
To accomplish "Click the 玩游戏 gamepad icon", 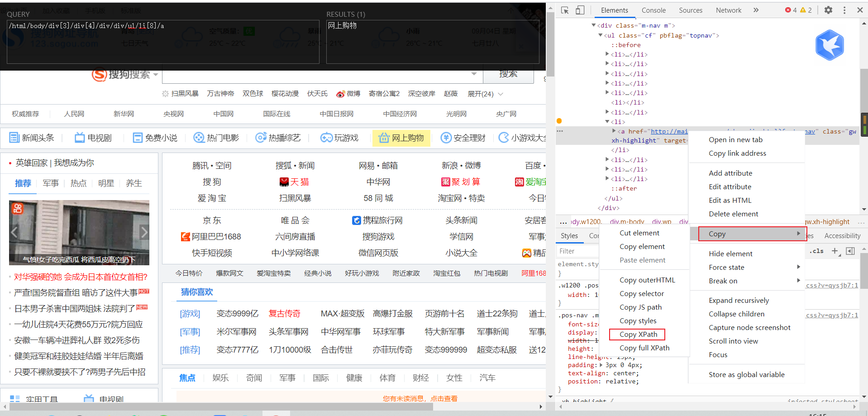I will point(326,138).
